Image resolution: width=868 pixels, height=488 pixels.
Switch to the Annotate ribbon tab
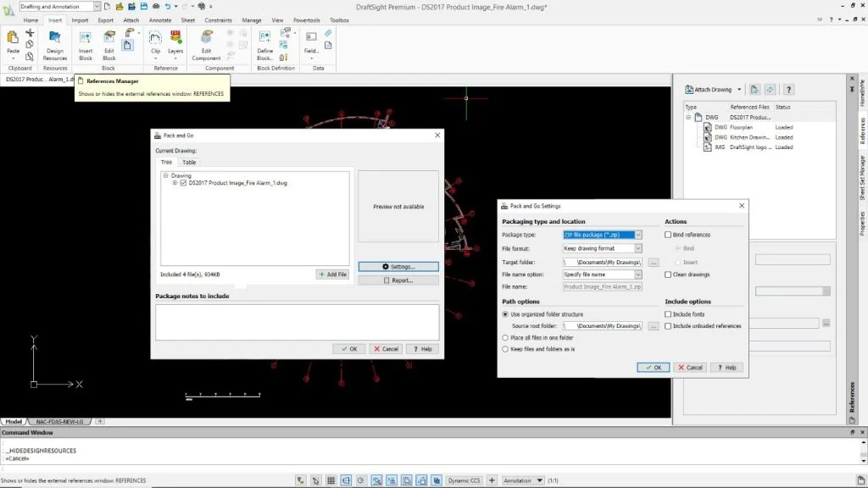click(x=160, y=19)
